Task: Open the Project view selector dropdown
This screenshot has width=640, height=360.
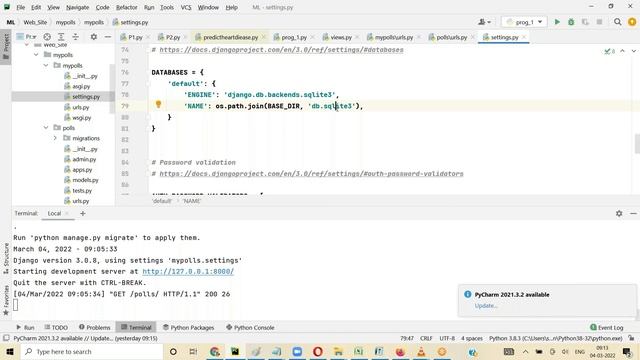Action: point(26,37)
